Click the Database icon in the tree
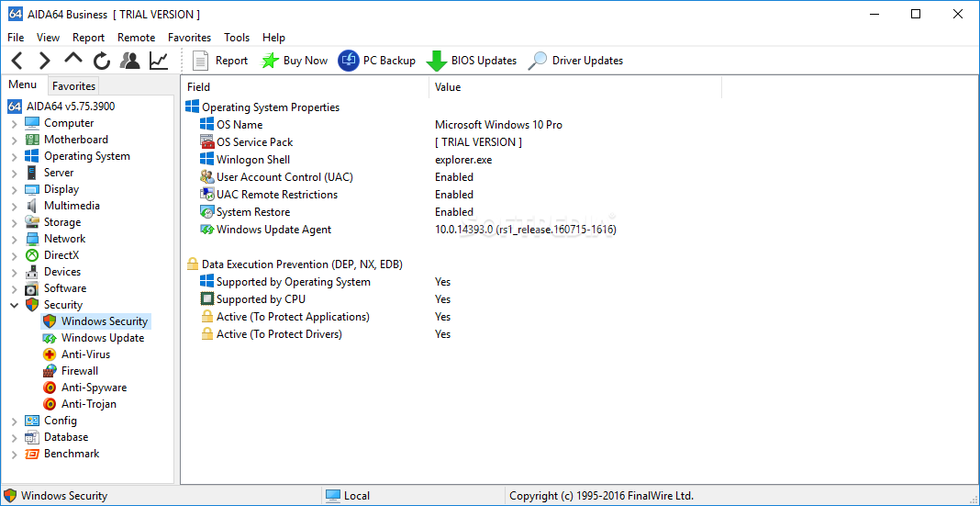The width and height of the screenshot is (980, 506). point(32,437)
